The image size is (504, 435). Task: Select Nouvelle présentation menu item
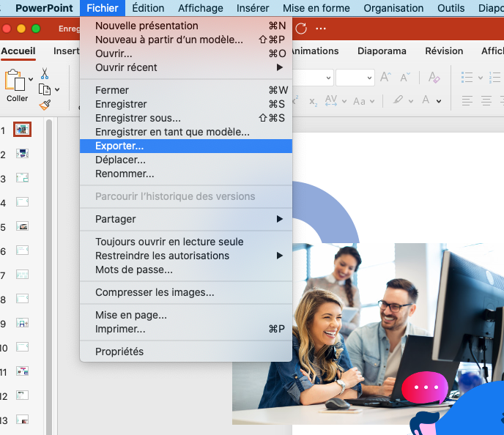pyautogui.click(x=186, y=26)
